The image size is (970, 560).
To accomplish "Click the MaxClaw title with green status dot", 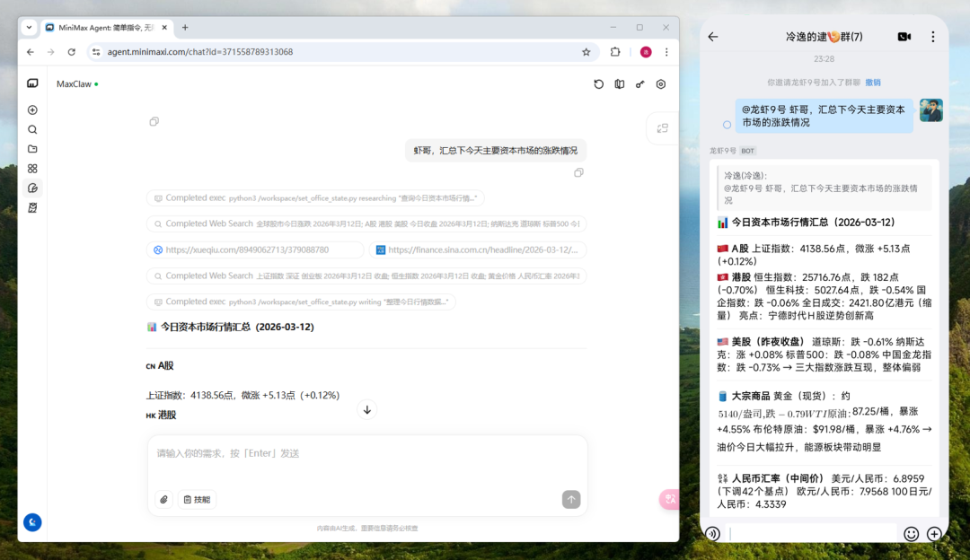I will [77, 84].
